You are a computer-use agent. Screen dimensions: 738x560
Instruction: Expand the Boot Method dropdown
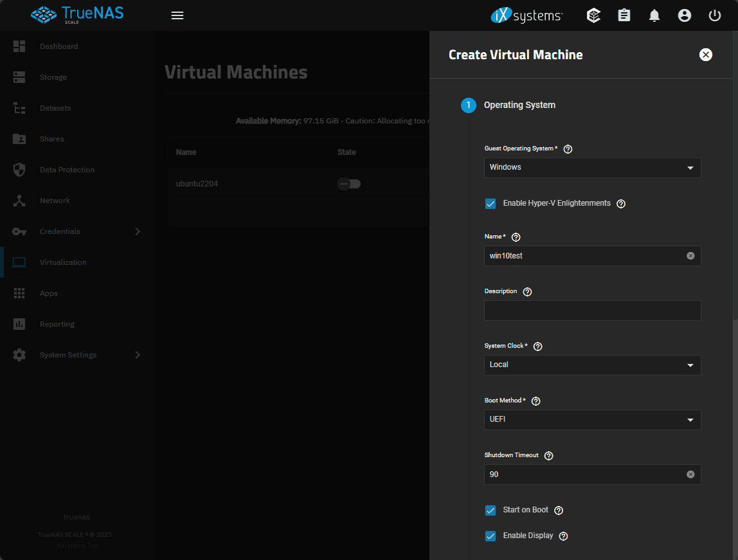click(592, 420)
